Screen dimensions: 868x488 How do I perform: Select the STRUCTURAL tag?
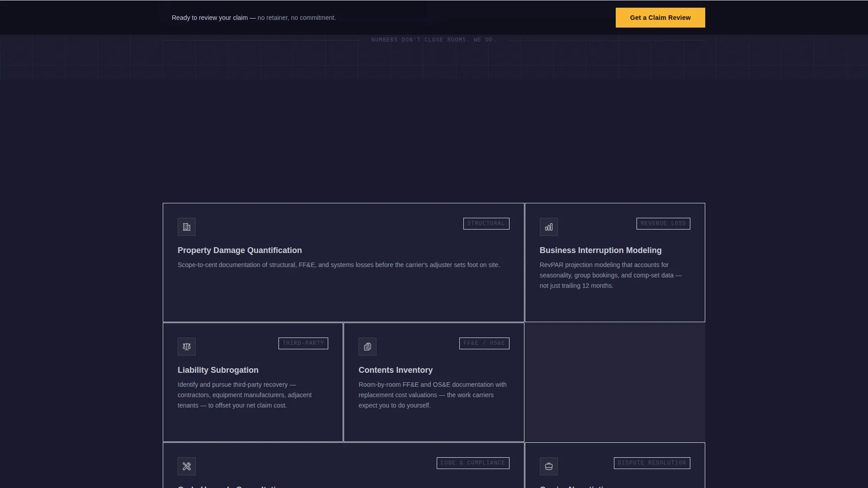[486, 224]
